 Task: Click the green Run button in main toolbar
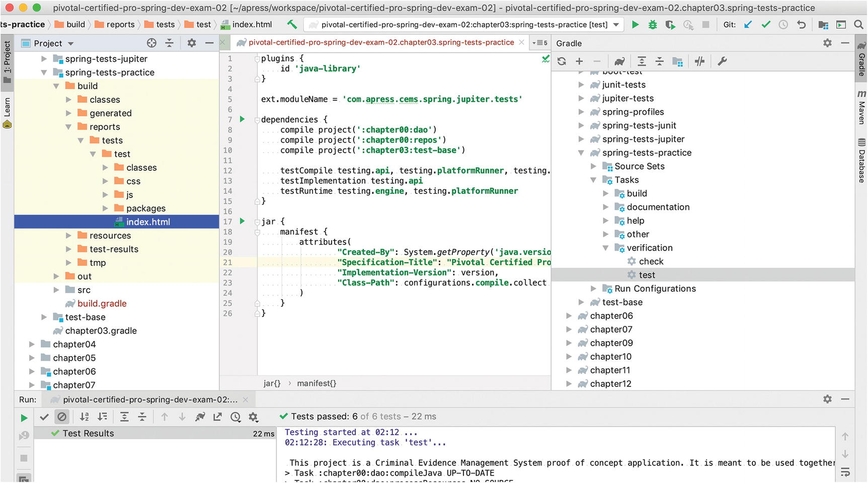pos(635,25)
